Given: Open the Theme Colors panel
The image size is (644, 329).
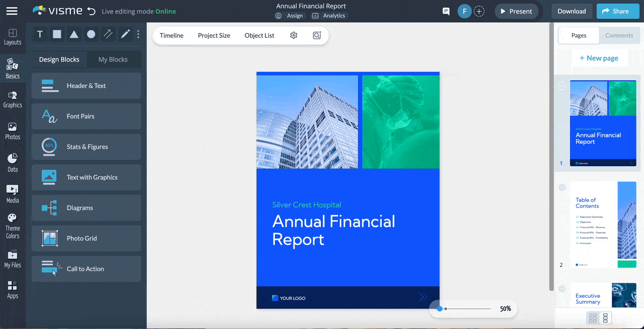Looking at the screenshot, I should (12, 223).
